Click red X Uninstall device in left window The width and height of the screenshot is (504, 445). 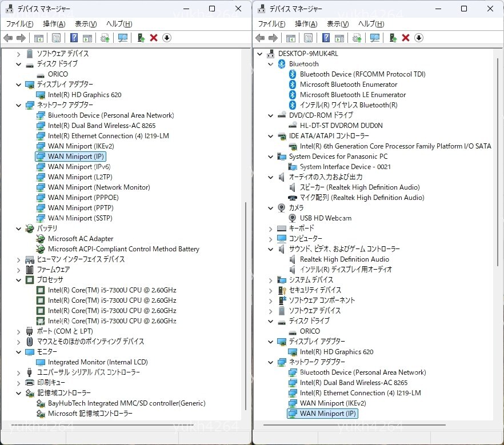(x=154, y=38)
